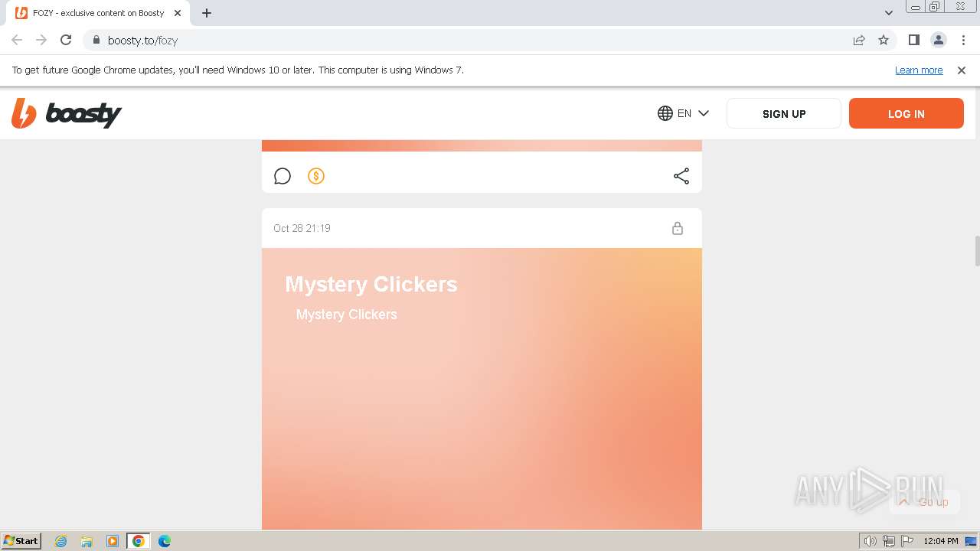The height and width of the screenshot is (551, 980).
Task: Reload the page
Action: pos(66,40)
